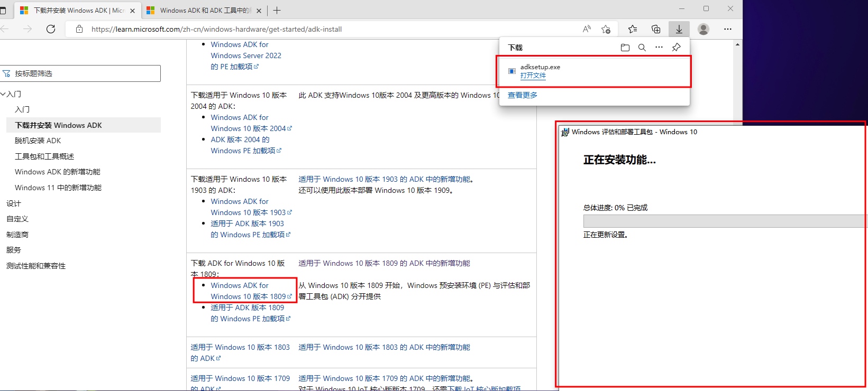
Task: Switch to the Windows ADK 和 ADK 工具 tab
Action: [205, 11]
